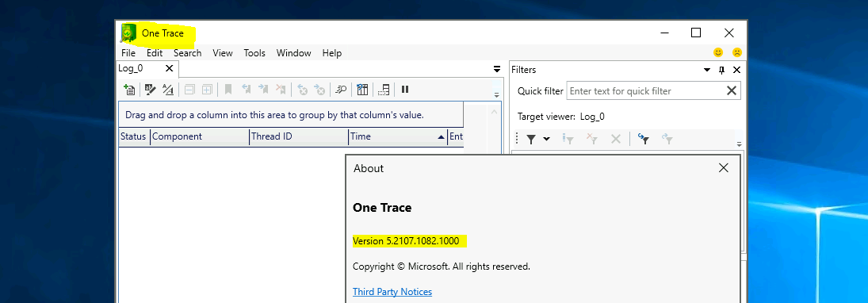Close the About dialog
The width and height of the screenshot is (868, 303).
(x=723, y=168)
